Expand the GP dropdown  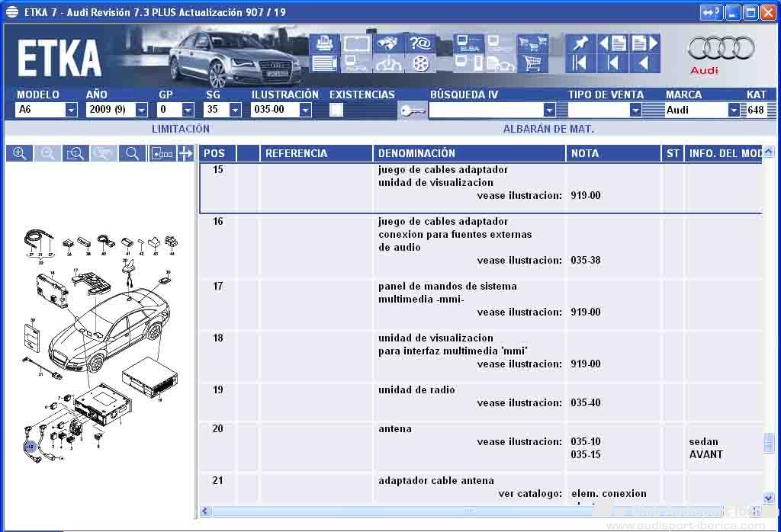188,110
